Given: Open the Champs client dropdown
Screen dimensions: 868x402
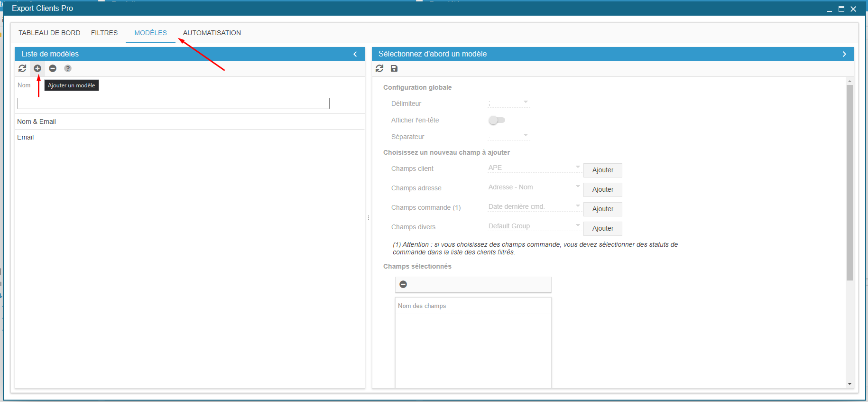Looking at the screenshot, I should click(x=534, y=168).
